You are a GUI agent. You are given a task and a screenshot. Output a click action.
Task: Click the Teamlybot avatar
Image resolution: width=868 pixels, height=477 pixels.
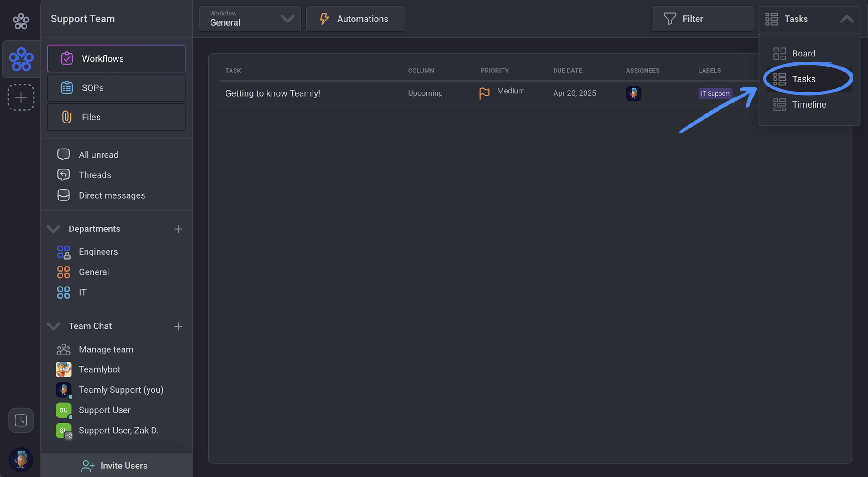click(63, 369)
